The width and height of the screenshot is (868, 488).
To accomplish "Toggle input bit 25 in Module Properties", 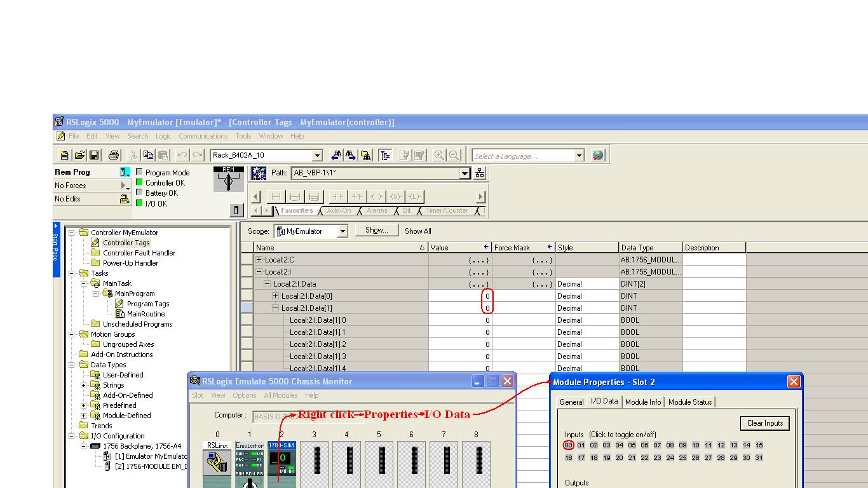I will pos(683,457).
